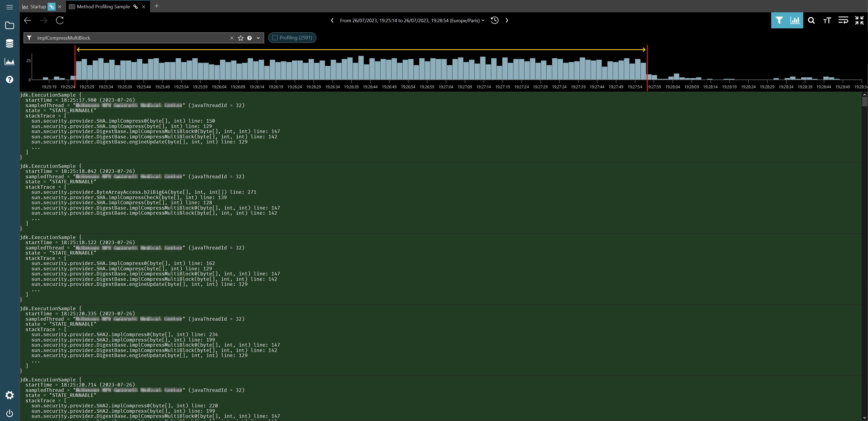
Task: Go forward with the right arrow
Action: point(44,21)
